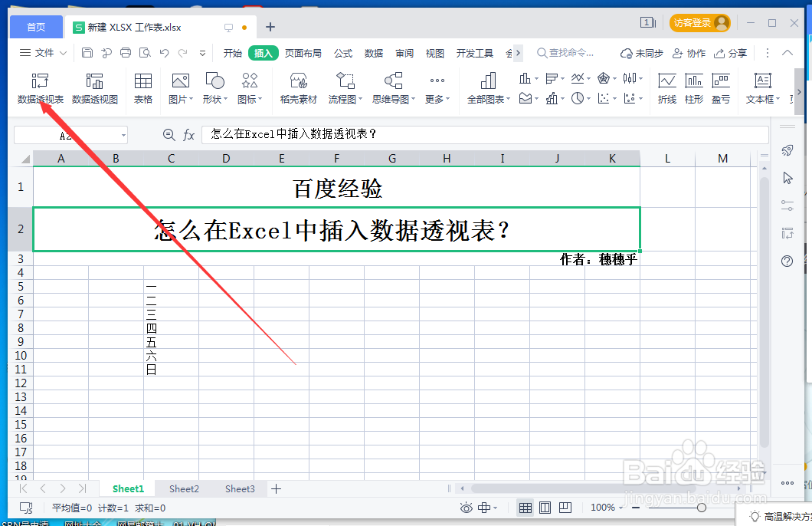Switch to the 插入 ribbon tab
The image size is (812, 526).
tap(263, 53)
